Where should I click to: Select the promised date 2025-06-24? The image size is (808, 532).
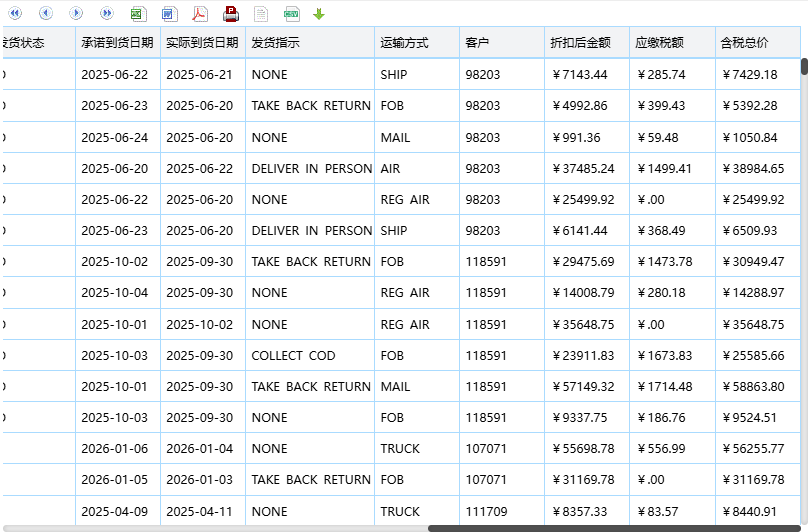(x=118, y=138)
